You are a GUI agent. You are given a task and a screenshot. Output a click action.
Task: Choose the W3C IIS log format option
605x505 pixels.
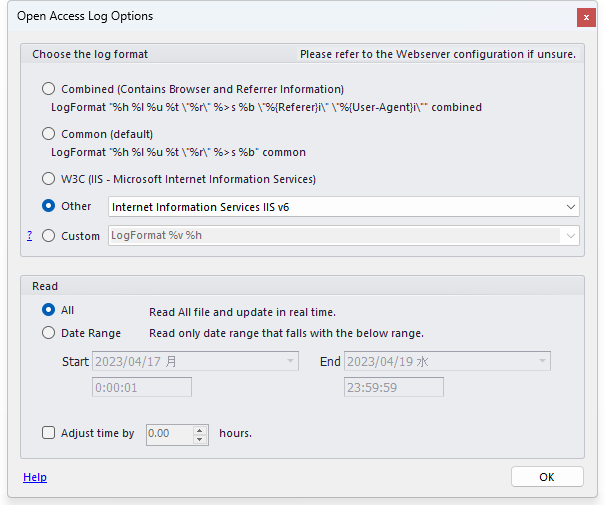49,179
